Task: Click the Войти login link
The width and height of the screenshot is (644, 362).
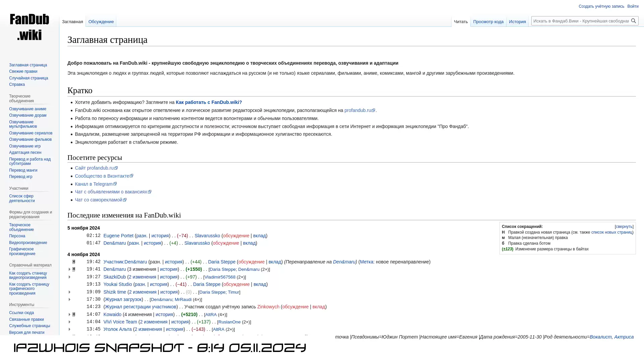Action: (x=633, y=6)
